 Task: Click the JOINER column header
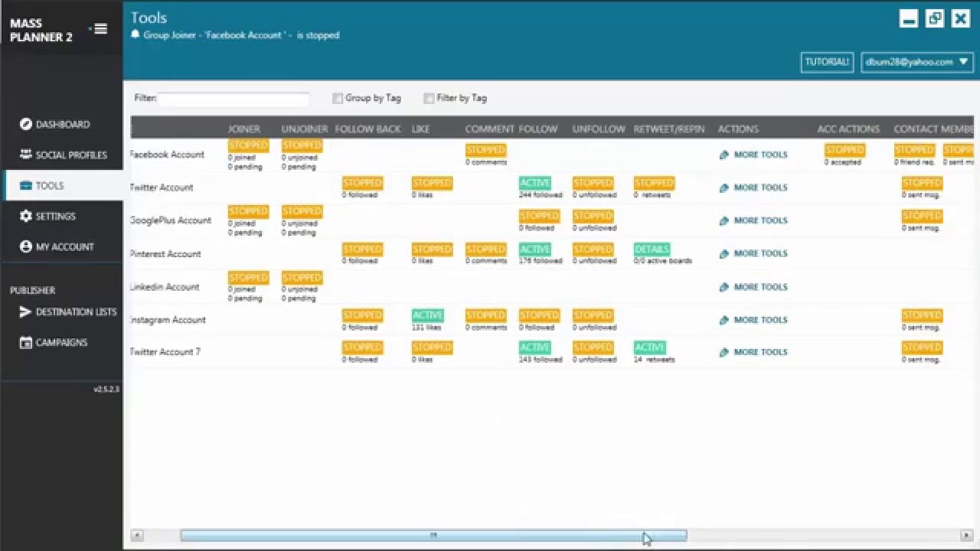(244, 129)
